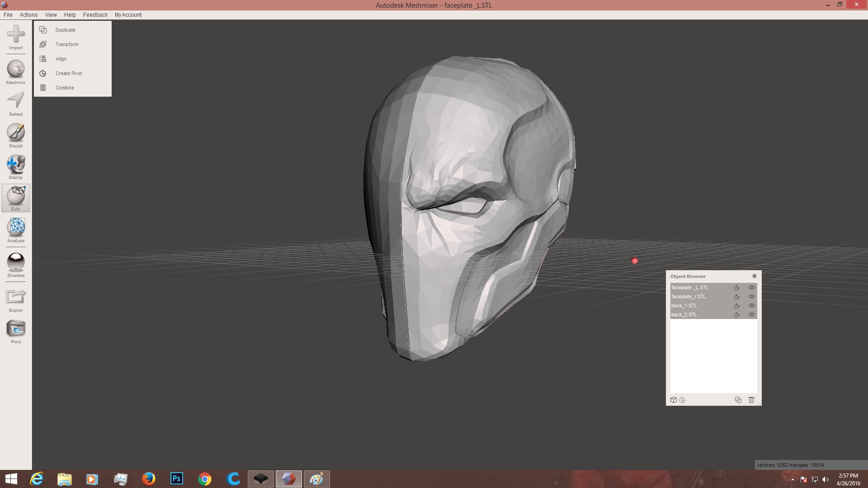Click the volume icon in the system tray
The height and width of the screenshot is (488, 868).
pos(826,479)
